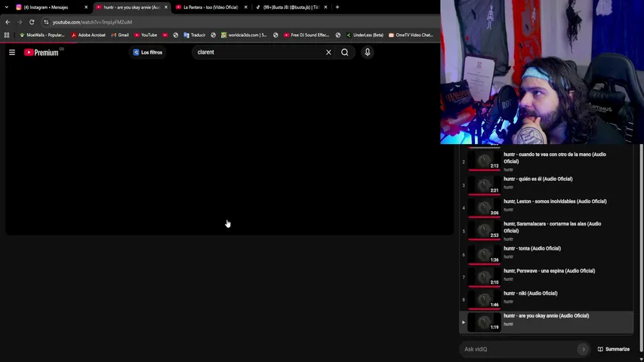Image resolution: width=644 pixels, height=362 pixels.
Task: Submit Ask vidIQ with arrow button
Action: (x=583, y=349)
